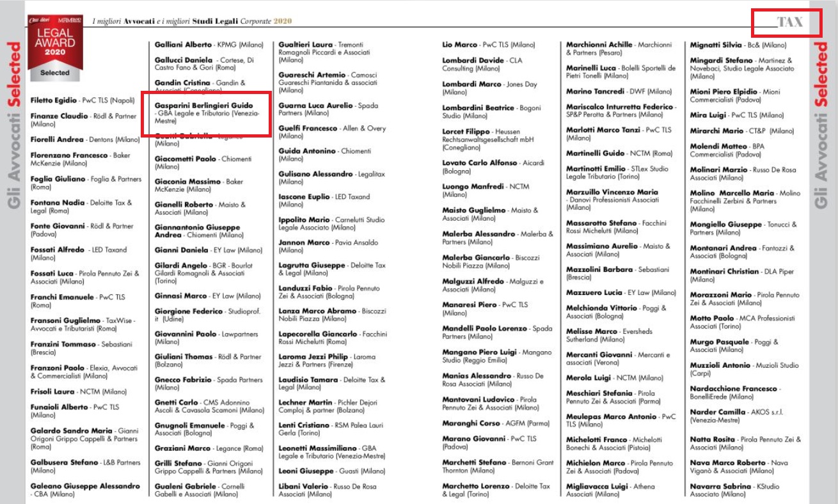This screenshot has height=504, width=838.
Task: Select Franchi Emanuele - PwC TLS
Action: pos(78,301)
